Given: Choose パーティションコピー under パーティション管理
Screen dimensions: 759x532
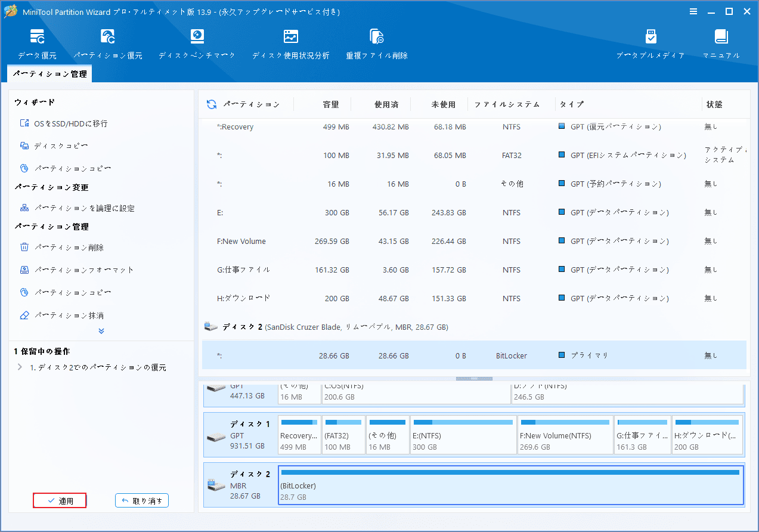Looking at the screenshot, I should pos(66,292).
